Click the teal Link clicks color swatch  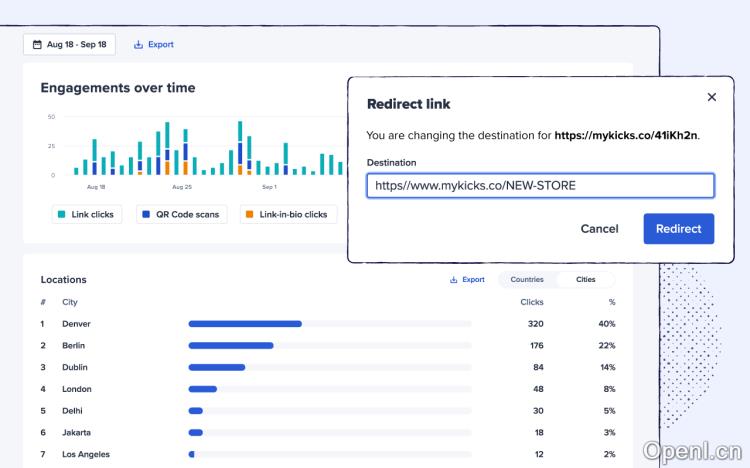62,214
